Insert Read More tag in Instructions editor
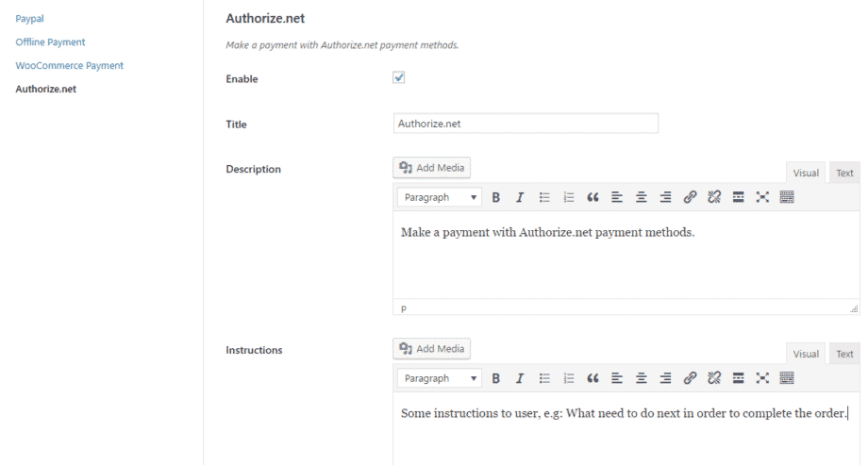The image size is (868, 465). (738, 378)
